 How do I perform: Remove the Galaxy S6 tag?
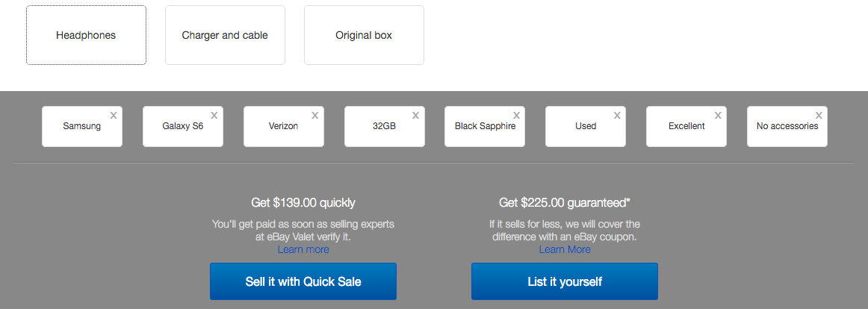(x=214, y=116)
